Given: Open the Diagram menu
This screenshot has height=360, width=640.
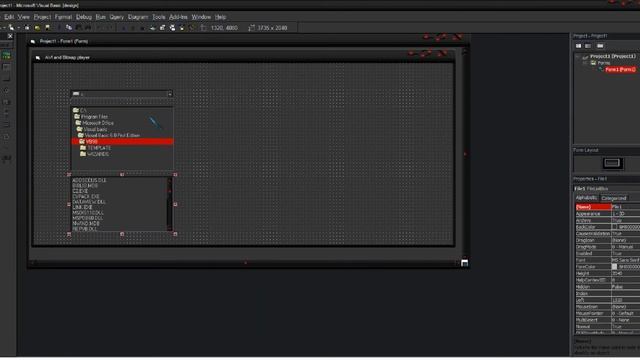Looking at the screenshot, I should 138,17.
